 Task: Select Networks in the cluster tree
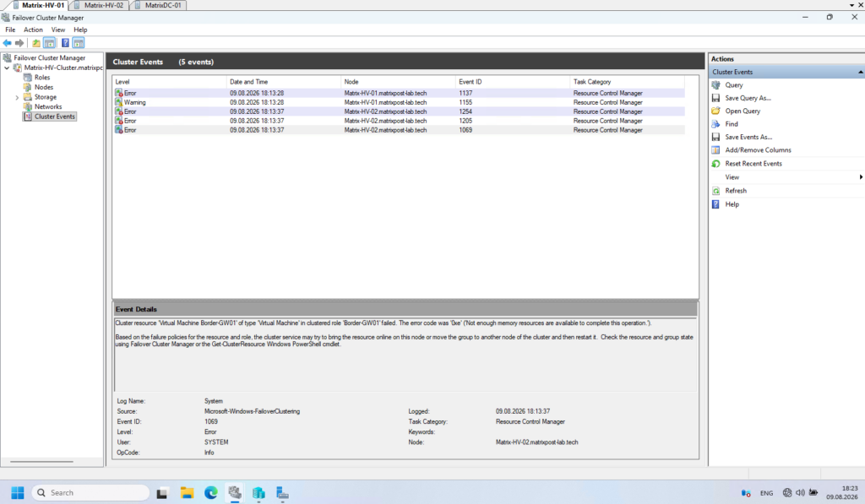point(48,107)
